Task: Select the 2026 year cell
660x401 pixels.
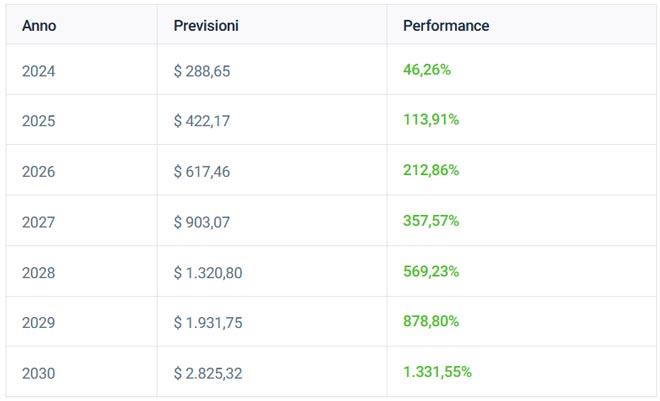Action: coord(38,171)
